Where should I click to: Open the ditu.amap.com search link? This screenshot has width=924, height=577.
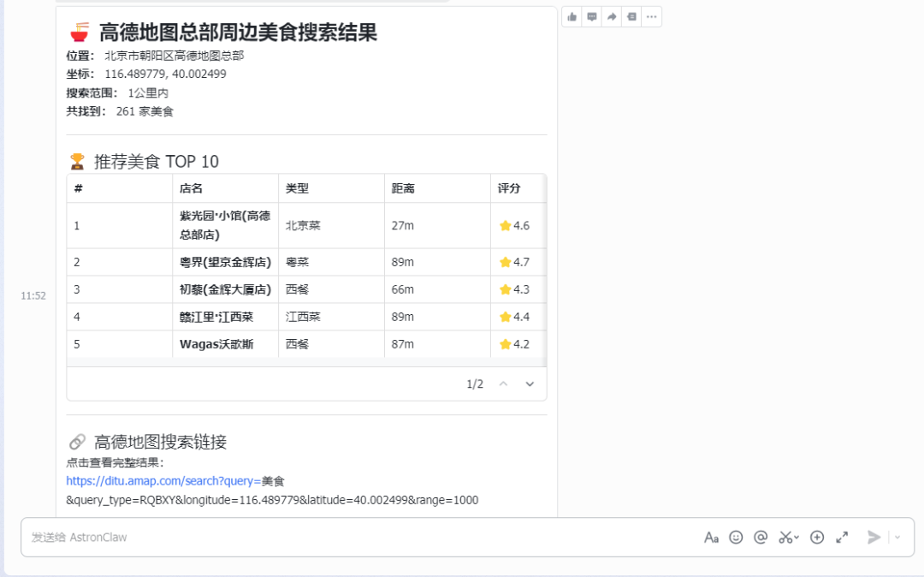(175, 480)
